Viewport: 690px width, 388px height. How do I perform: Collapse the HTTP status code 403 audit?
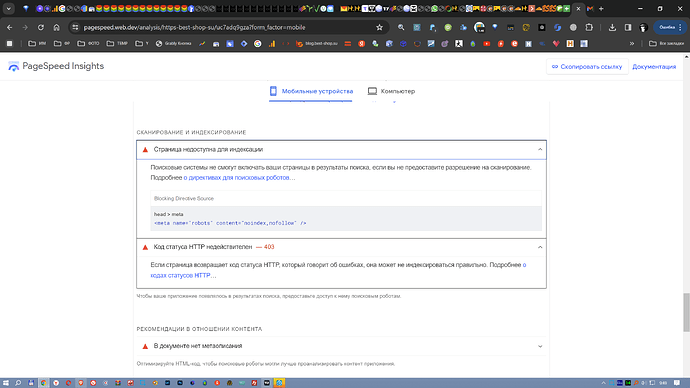(x=540, y=247)
